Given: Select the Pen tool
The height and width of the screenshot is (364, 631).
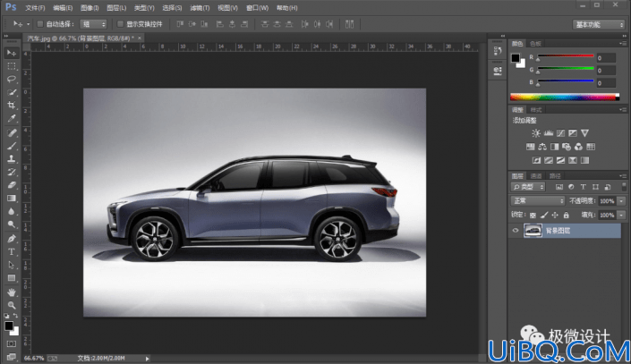Looking at the screenshot, I should pyautogui.click(x=12, y=238).
